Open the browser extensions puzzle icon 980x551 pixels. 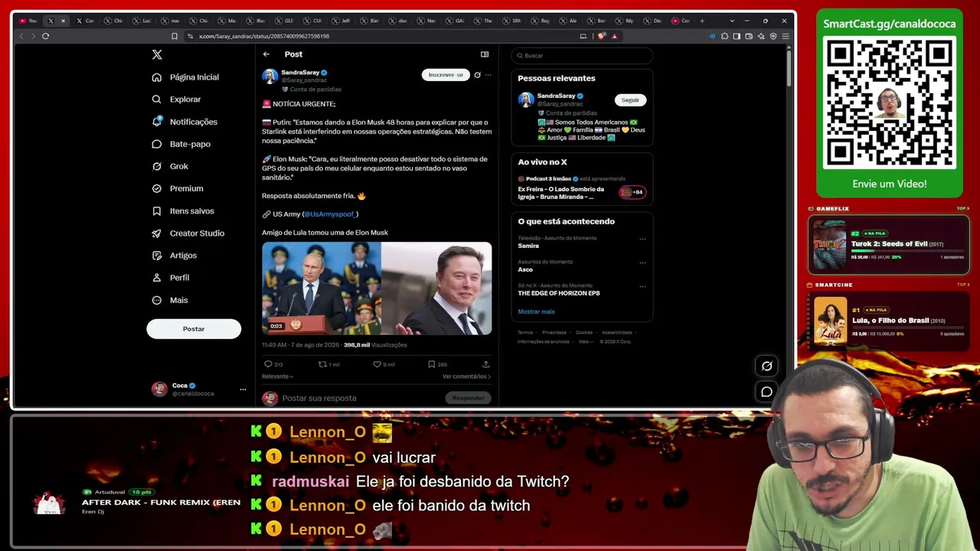point(724,36)
